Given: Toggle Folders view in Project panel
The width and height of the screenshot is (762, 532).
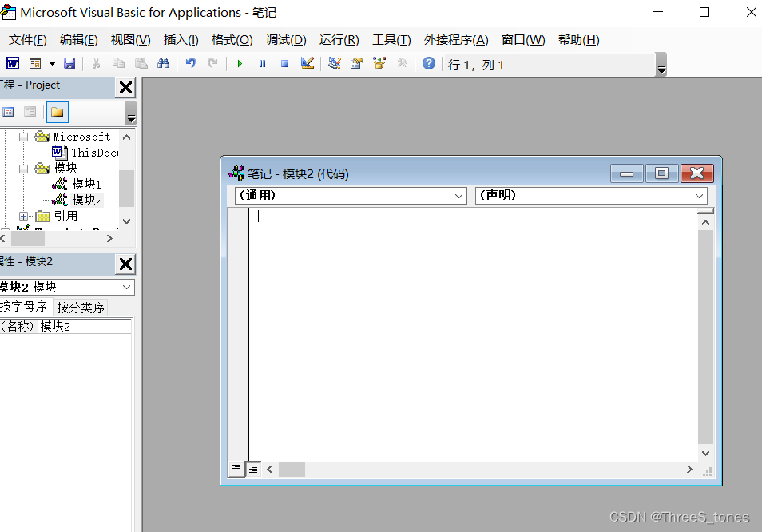Looking at the screenshot, I should (58, 112).
